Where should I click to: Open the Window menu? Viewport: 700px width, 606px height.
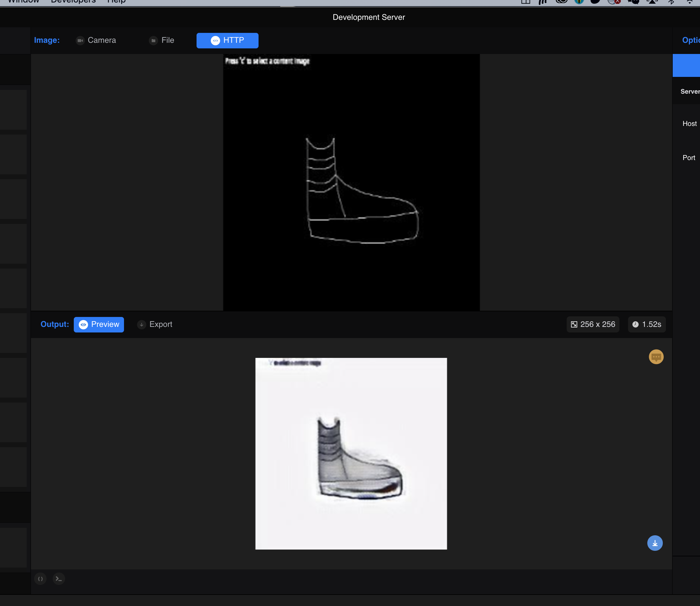[24, 2]
